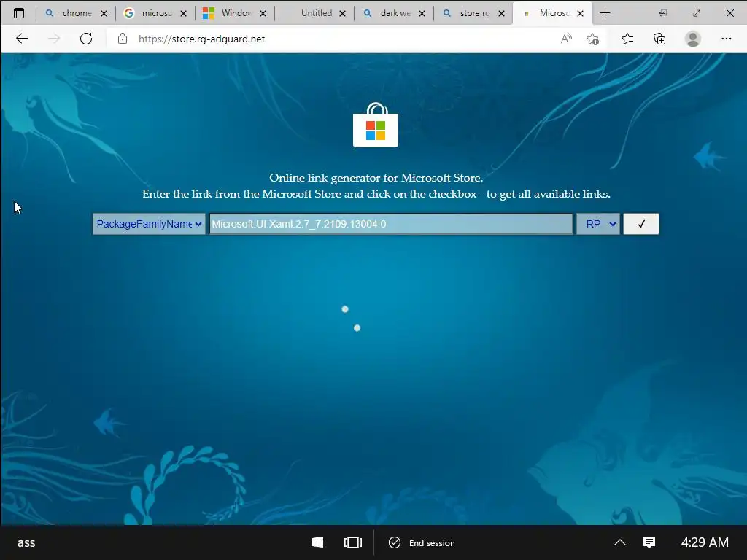The width and height of the screenshot is (747, 560).
Task: Close the dark web tab
Action: (422, 14)
